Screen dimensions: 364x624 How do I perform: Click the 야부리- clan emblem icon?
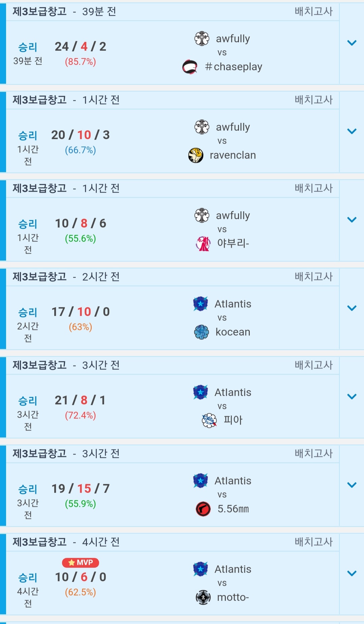[x=203, y=243]
